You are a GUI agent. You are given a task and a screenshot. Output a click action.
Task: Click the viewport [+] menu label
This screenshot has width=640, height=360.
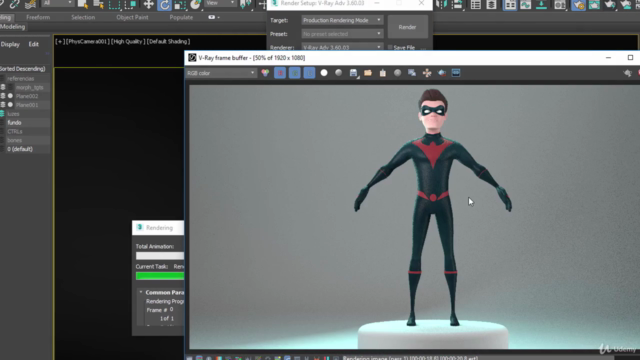(60, 42)
